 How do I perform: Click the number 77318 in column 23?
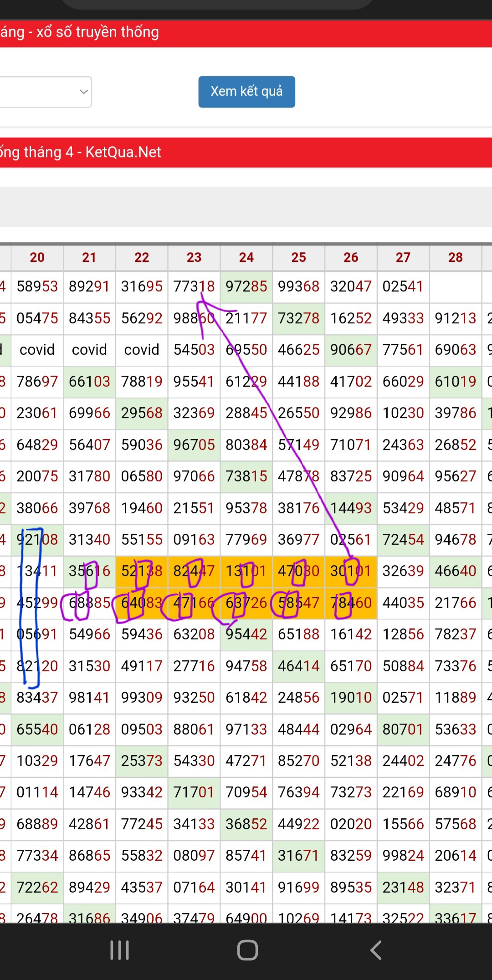pyautogui.click(x=194, y=286)
